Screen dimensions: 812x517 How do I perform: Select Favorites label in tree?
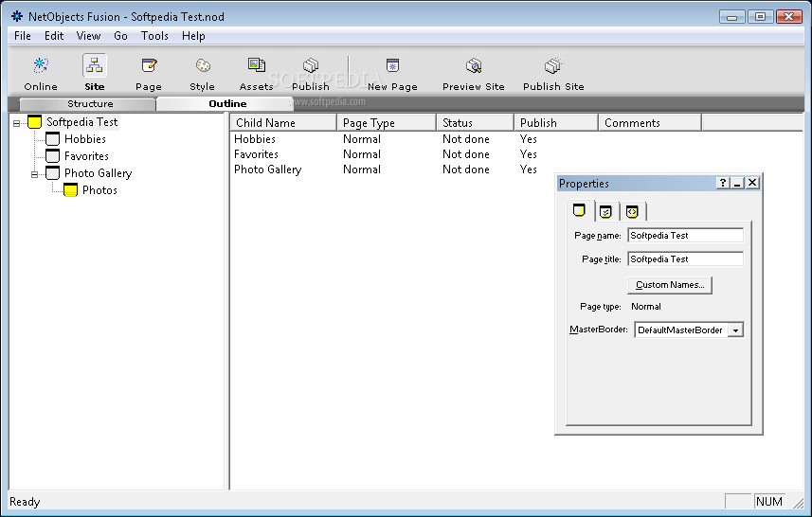tap(86, 156)
